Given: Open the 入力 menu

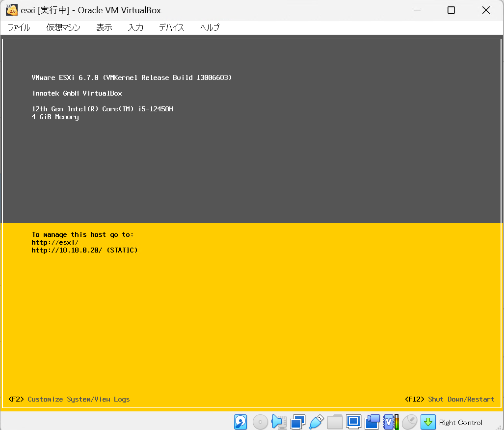Looking at the screenshot, I should click(x=135, y=27).
